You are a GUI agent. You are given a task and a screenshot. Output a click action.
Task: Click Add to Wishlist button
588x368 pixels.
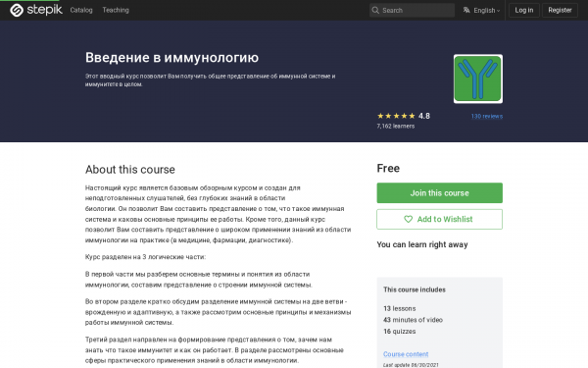coord(439,219)
